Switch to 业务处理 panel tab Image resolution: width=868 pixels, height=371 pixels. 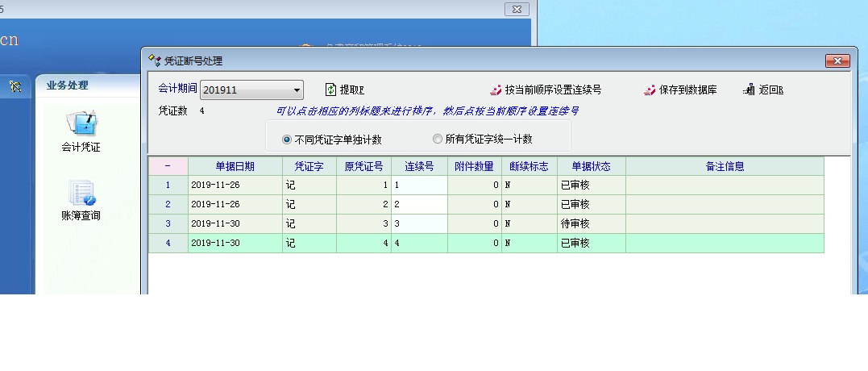click(x=68, y=85)
